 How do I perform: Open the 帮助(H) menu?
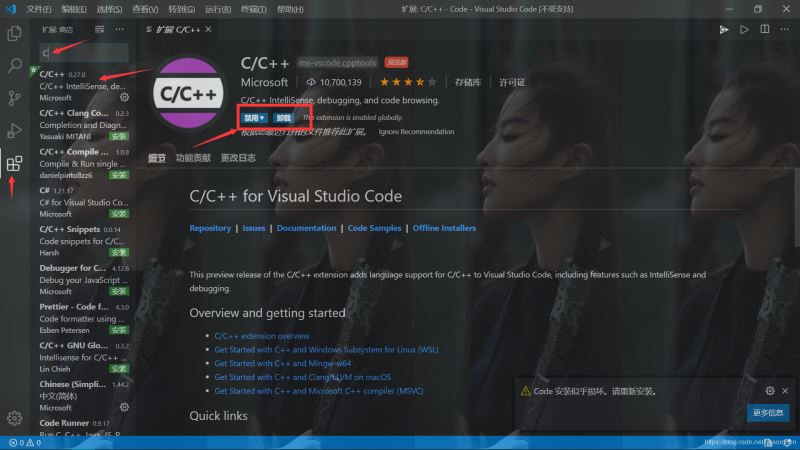290,9
